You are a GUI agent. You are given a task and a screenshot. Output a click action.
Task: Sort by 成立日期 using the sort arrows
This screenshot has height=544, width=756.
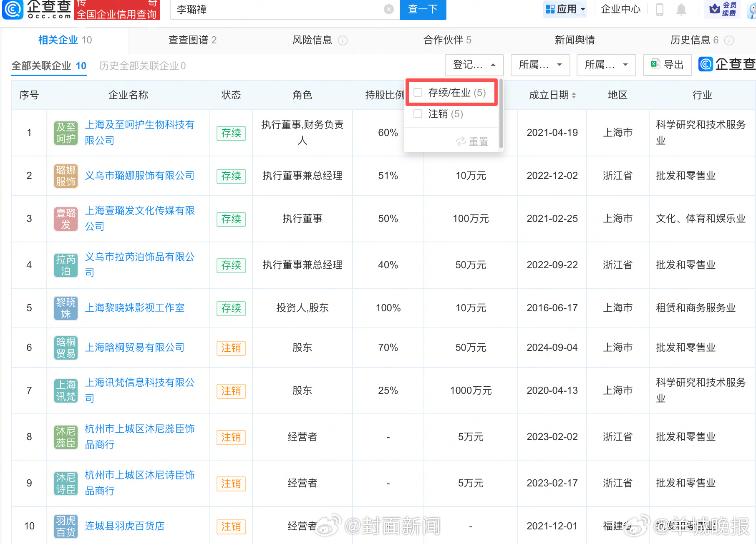tap(574, 96)
